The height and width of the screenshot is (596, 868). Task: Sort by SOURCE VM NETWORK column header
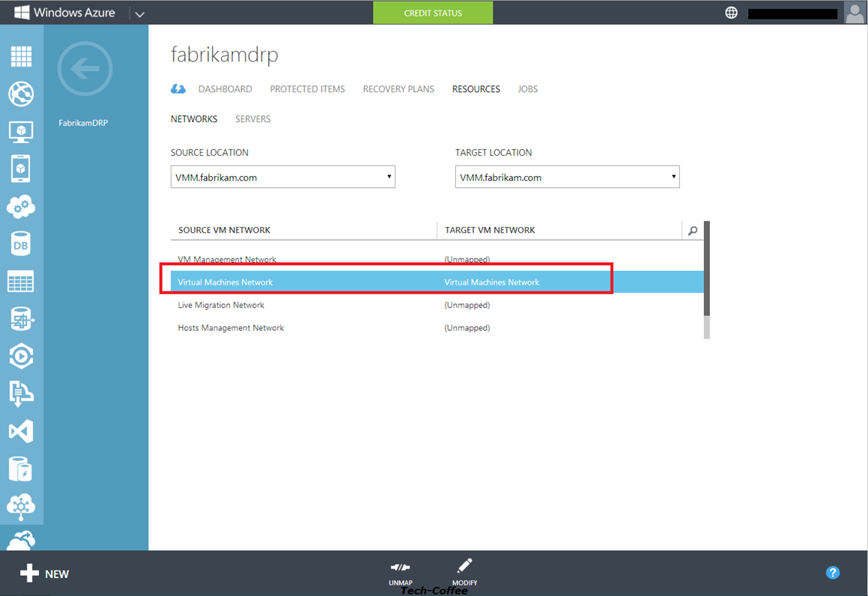click(224, 230)
